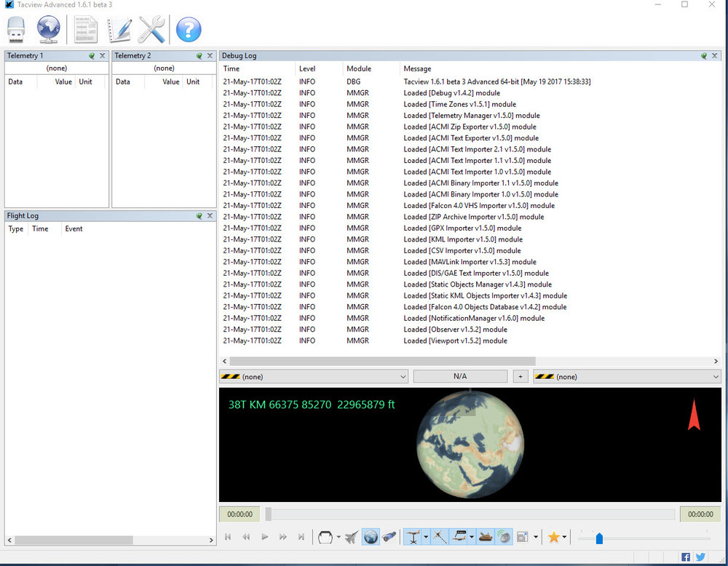
Task: Select the jet aircraft view icon
Action: click(351, 537)
